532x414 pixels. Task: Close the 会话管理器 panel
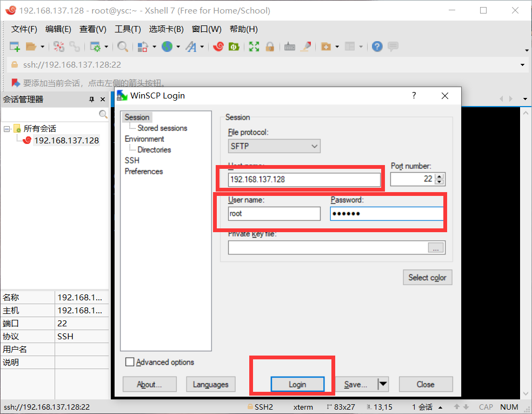tap(103, 99)
